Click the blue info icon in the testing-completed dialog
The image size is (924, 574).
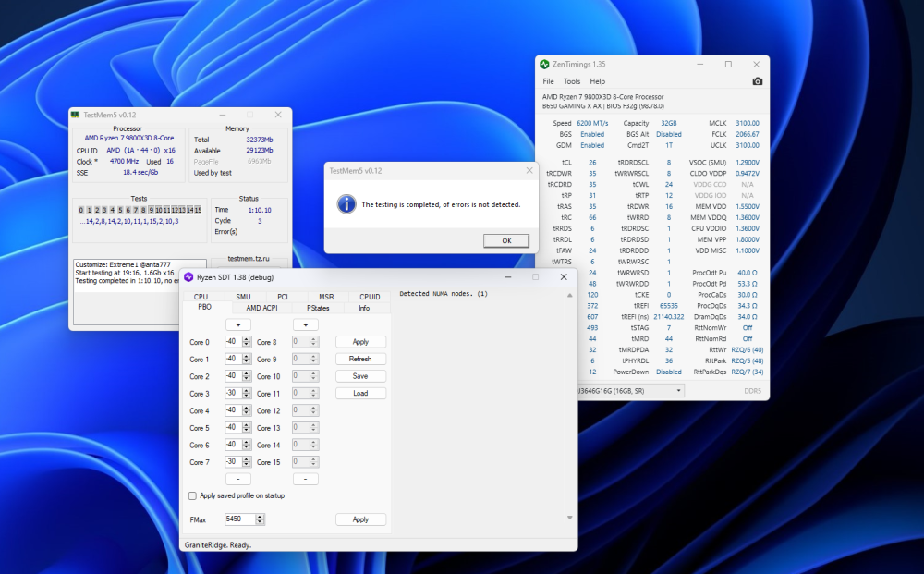(x=346, y=203)
